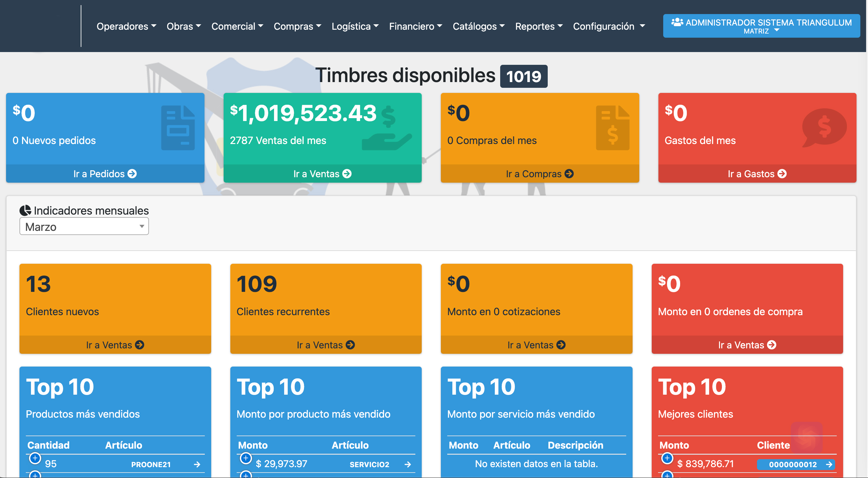868x478 pixels.
Task: Click the $ 839,786.71 amount
Action: pyautogui.click(x=705, y=464)
